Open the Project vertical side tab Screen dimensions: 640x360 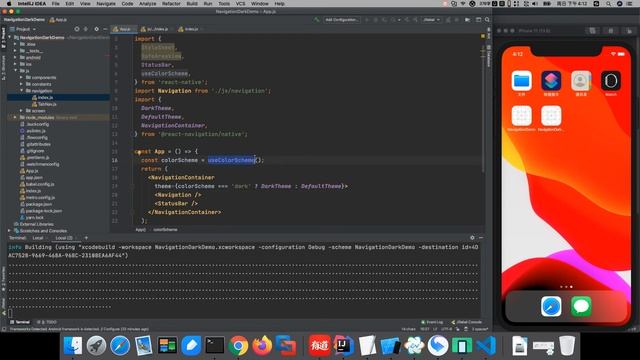3,37
